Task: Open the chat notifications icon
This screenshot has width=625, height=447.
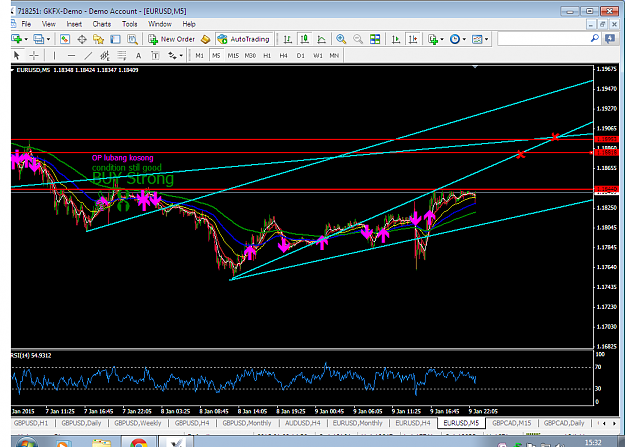Action: (x=610, y=39)
